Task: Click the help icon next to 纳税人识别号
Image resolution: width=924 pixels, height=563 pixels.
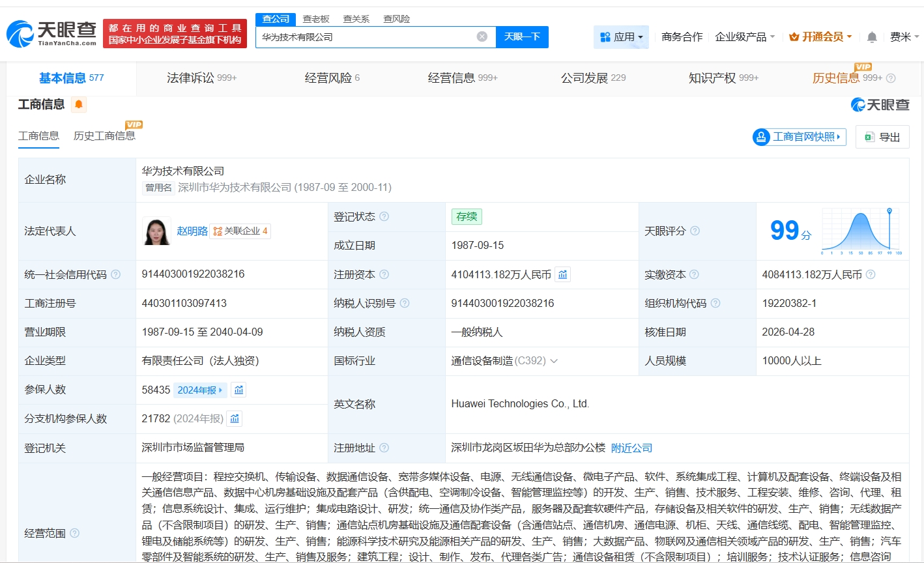Action: pyautogui.click(x=405, y=303)
